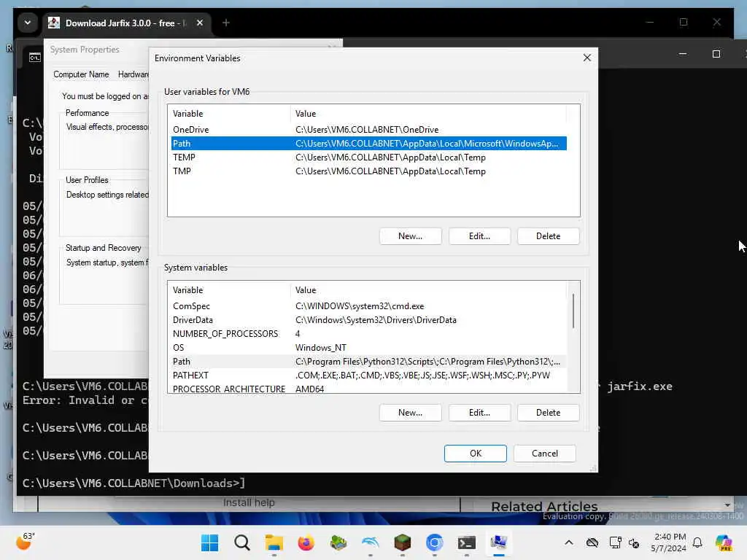The image size is (747, 560).
Task: Select PROCESSOR_ARCHITECTURE system variable
Action: point(368,389)
